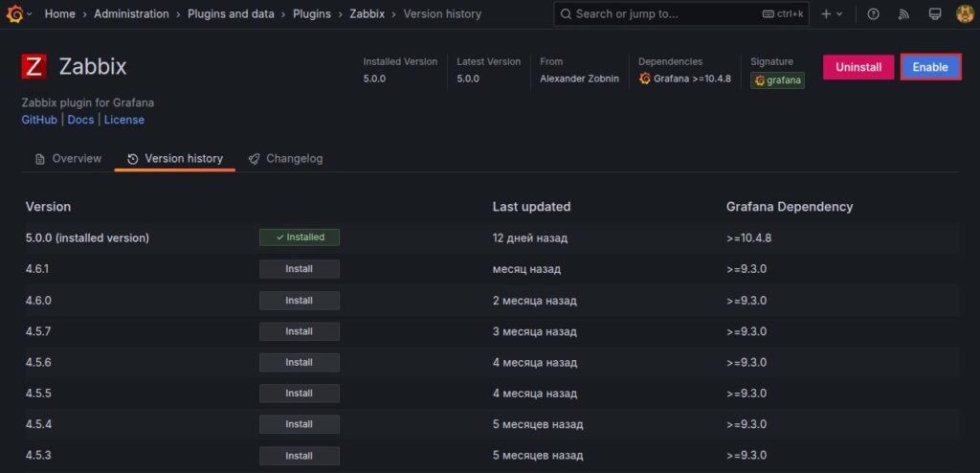Switch to the Overview tab

68,159
